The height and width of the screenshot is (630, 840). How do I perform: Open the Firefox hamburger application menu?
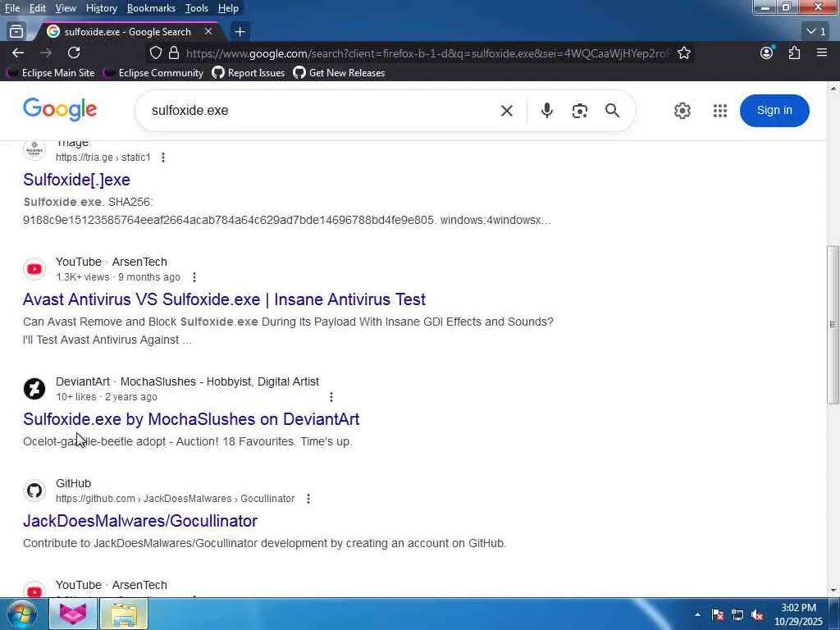tap(822, 52)
